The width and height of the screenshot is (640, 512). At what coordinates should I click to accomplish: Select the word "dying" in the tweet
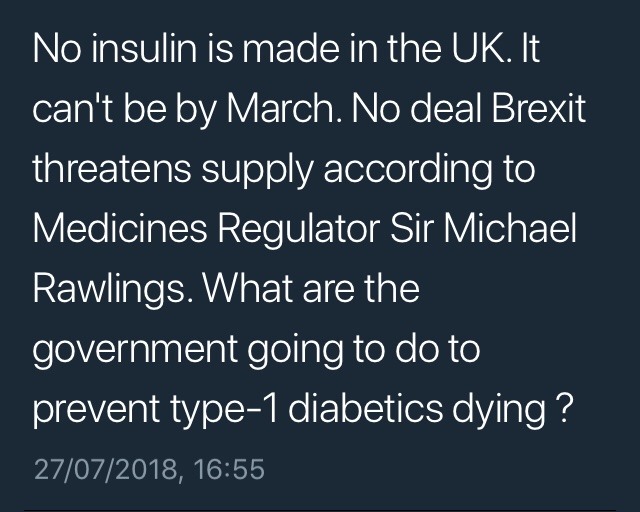pos(509,411)
